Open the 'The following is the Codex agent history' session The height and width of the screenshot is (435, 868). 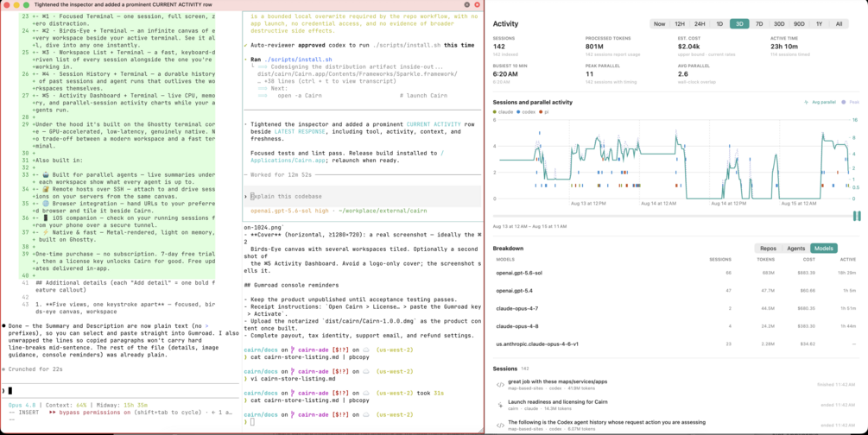(x=676, y=426)
